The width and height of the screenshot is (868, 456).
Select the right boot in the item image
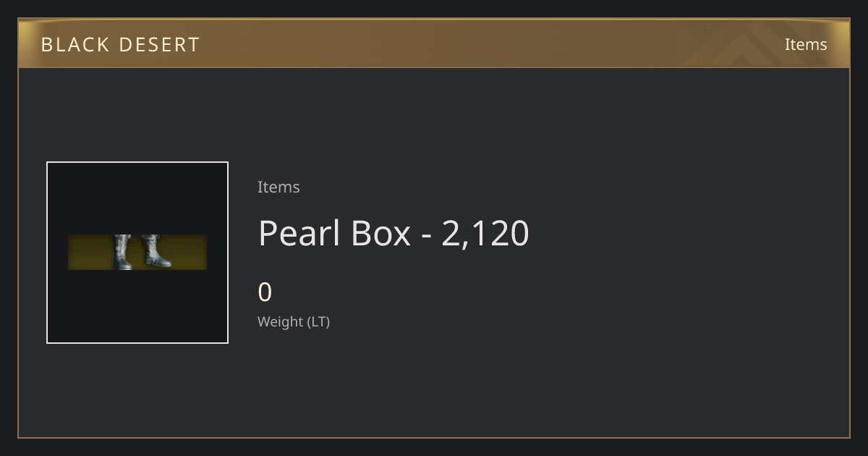[155, 251]
